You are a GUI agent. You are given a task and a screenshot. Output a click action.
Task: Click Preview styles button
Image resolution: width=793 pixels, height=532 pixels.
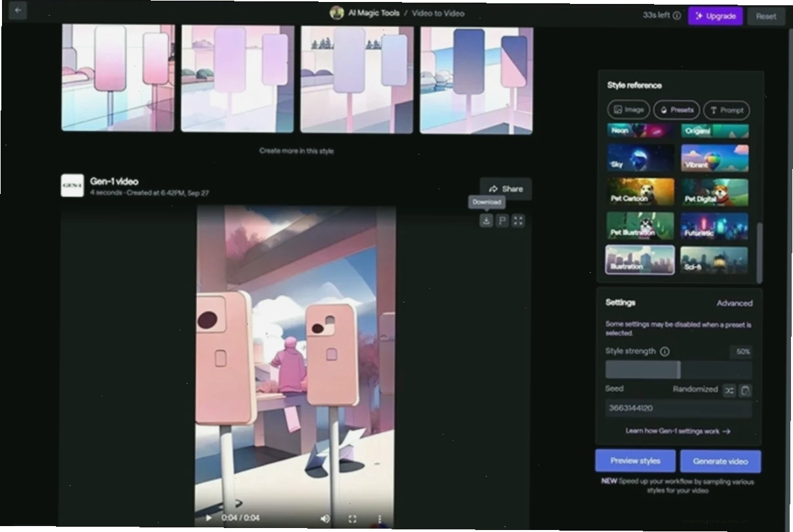coord(635,461)
